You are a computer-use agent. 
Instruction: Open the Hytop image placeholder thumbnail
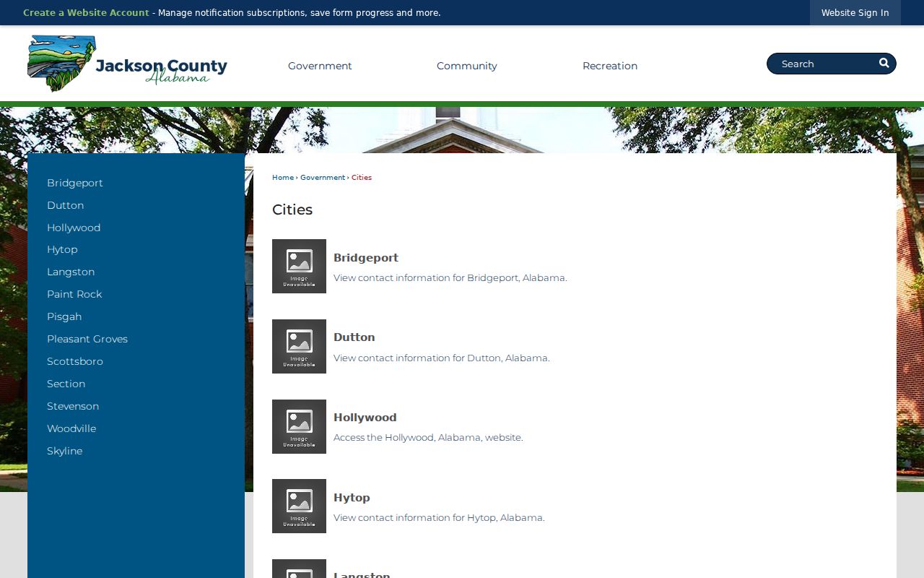pyautogui.click(x=299, y=506)
